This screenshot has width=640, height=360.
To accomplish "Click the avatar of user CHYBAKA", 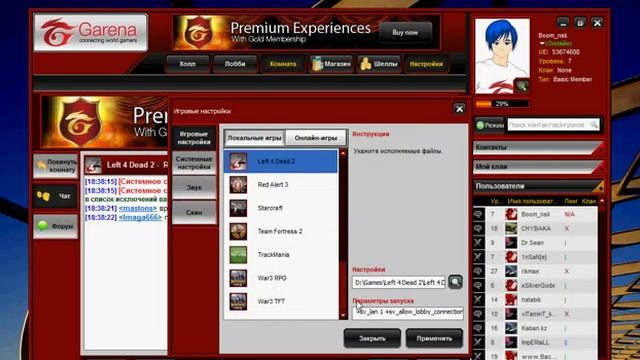I will pos(511,228).
